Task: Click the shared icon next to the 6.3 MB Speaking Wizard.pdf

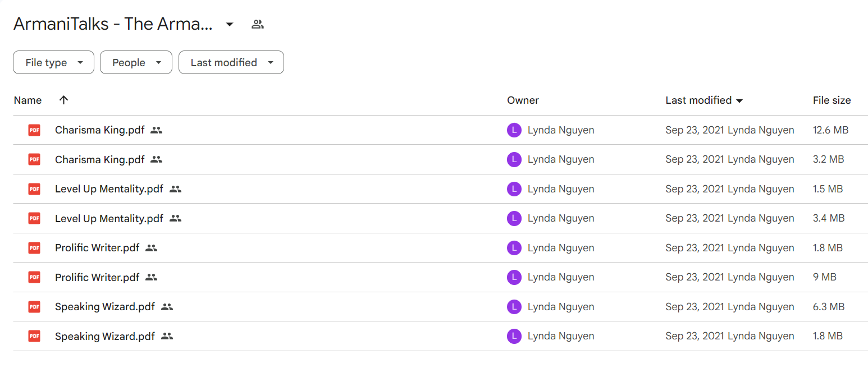Action: [x=167, y=307]
